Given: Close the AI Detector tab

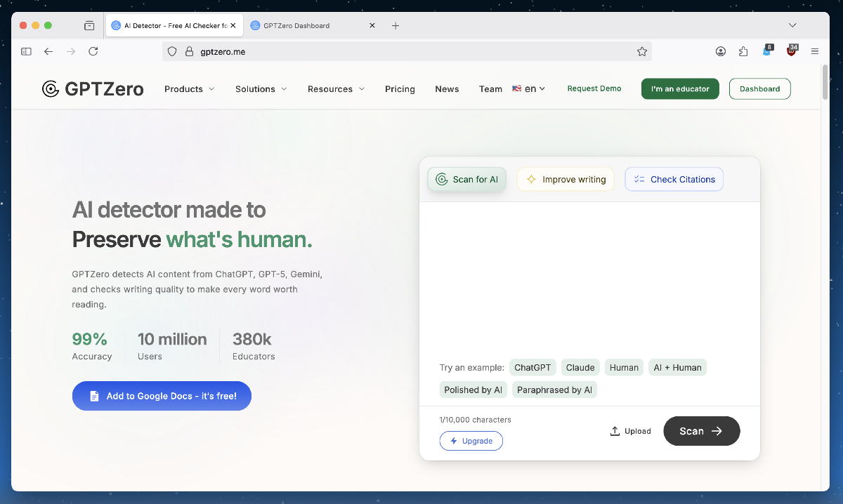Looking at the screenshot, I should 233,25.
